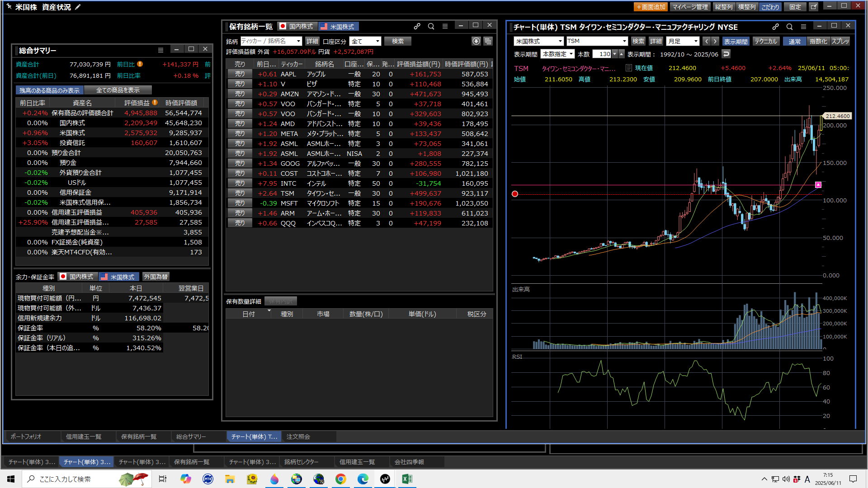Select 米国株式 in 余力・保証金率 section
This screenshot has height=488, width=868.
(x=118, y=277)
